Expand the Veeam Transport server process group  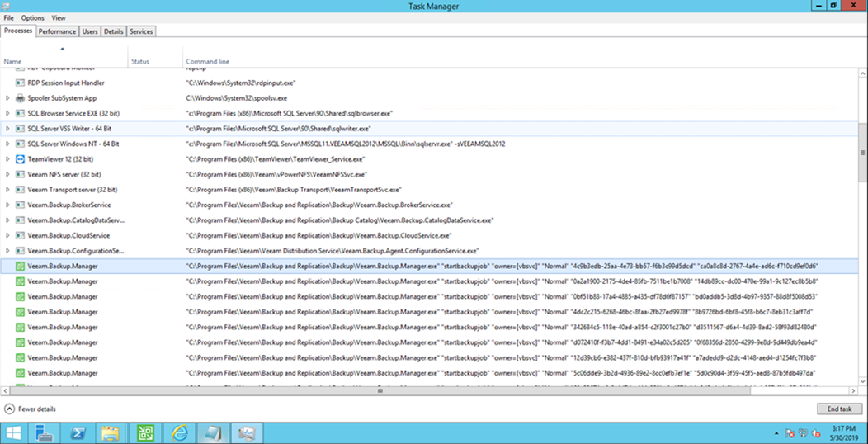(x=7, y=190)
